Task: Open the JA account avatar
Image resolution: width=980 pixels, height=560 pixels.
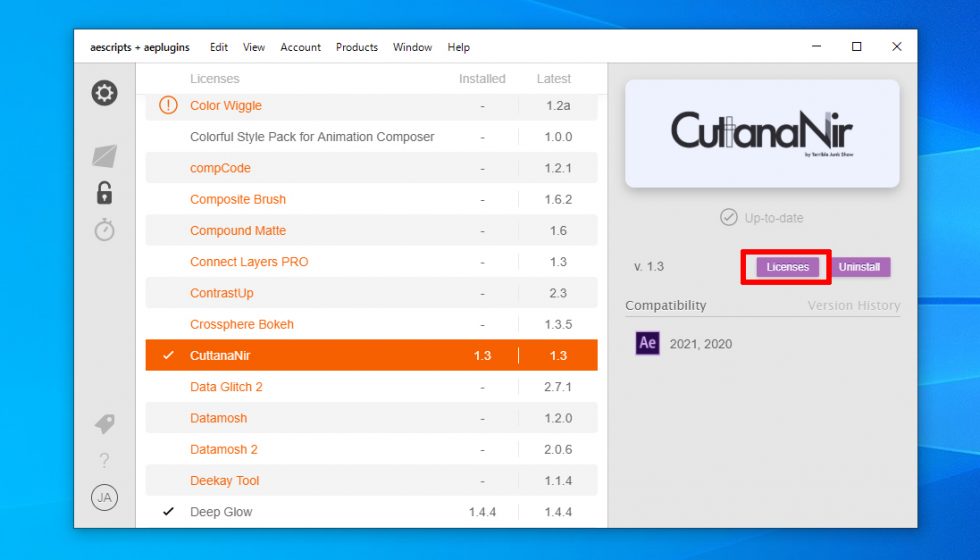Action: [x=104, y=498]
